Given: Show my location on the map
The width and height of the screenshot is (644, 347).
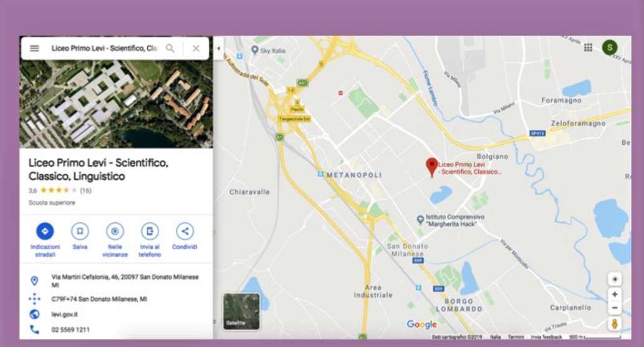Looking at the screenshot, I should click(x=615, y=279).
